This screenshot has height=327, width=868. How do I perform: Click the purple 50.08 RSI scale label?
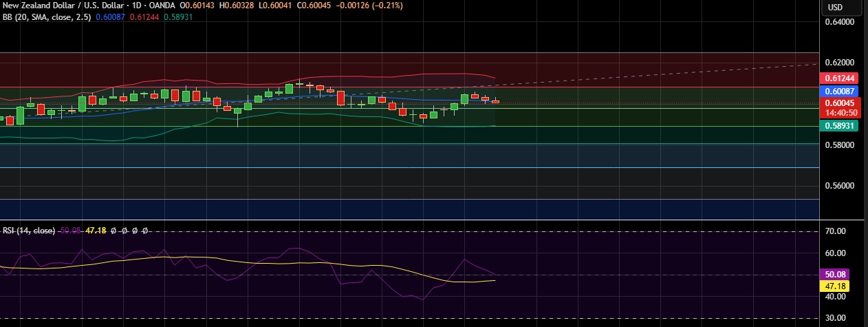pyautogui.click(x=835, y=274)
